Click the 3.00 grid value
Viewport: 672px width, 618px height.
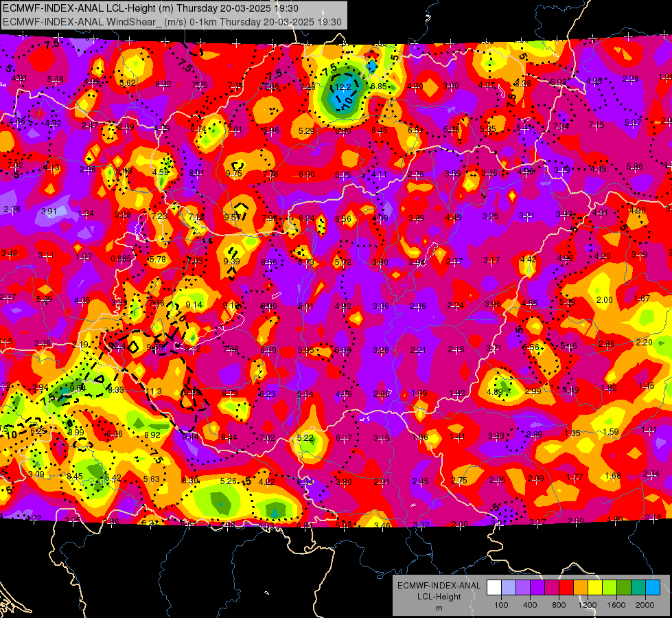(x=451, y=86)
